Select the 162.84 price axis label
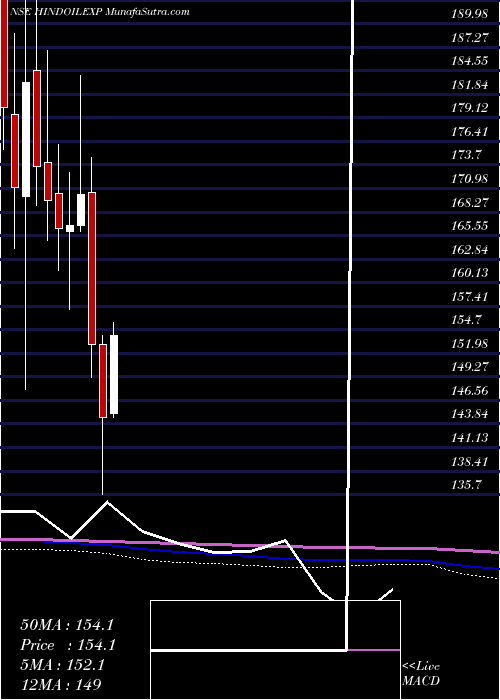500x700 pixels. (470, 250)
